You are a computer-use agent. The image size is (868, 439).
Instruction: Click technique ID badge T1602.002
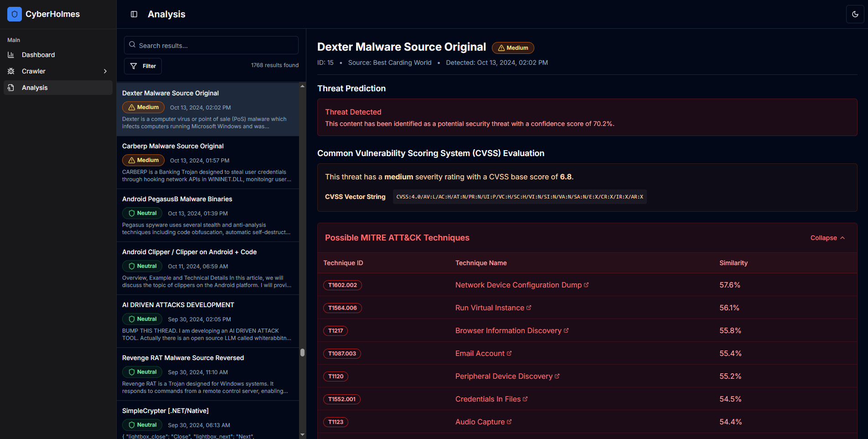[342, 285]
